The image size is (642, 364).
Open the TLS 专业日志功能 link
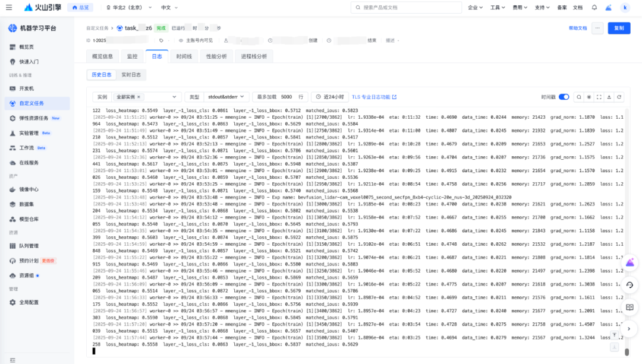coord(374,97)
